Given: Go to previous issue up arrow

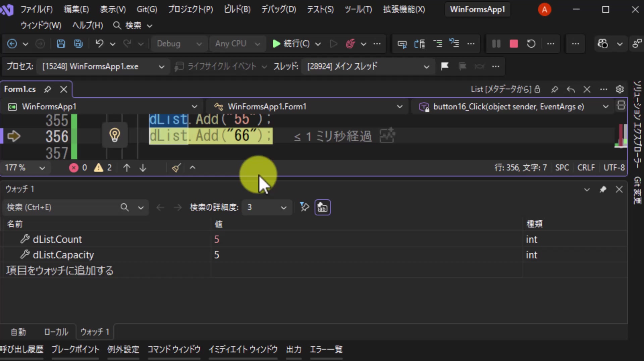Looking at the screenshot, I should tap(126, 167).
